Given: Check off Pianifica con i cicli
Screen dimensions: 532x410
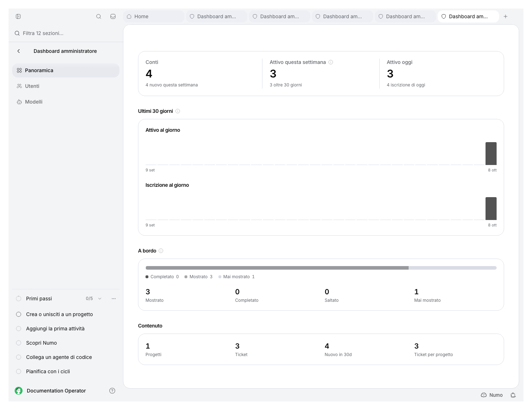Looking at the screenshot, I should (x=19, y=371).
